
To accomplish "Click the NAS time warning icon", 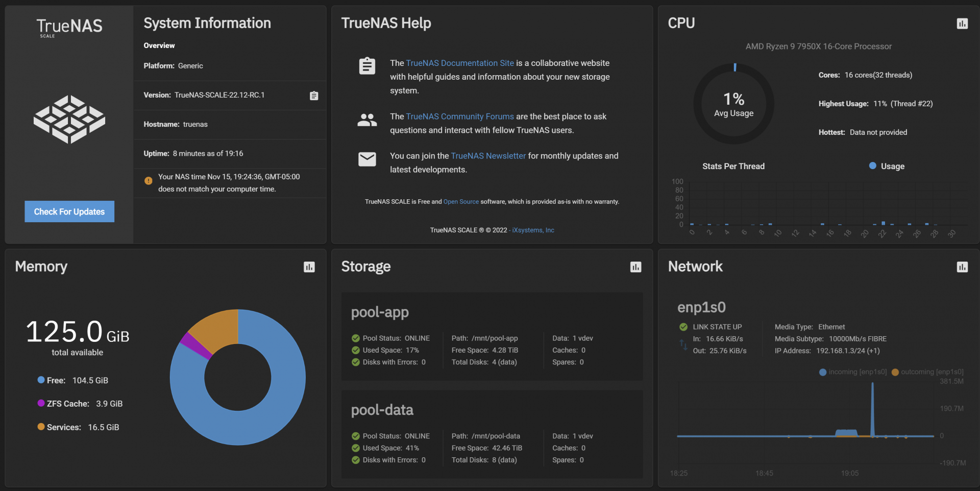I will (x=149, y=181).
